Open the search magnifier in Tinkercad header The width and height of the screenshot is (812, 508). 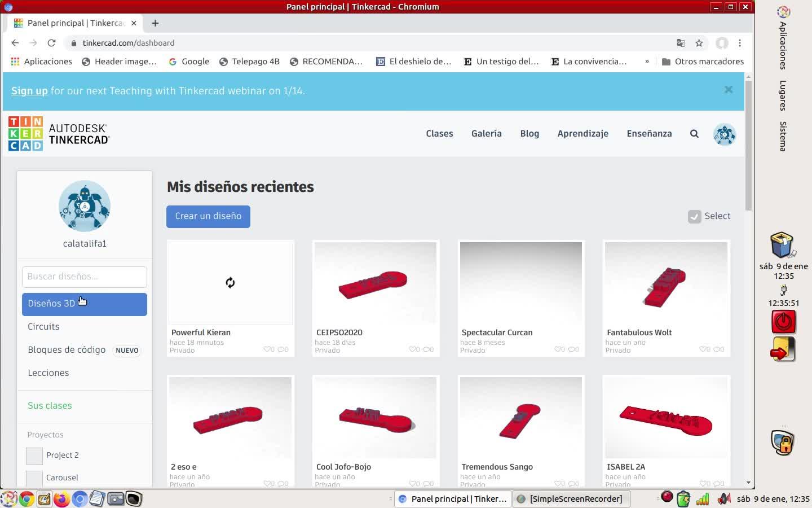(x=694, y=134)
